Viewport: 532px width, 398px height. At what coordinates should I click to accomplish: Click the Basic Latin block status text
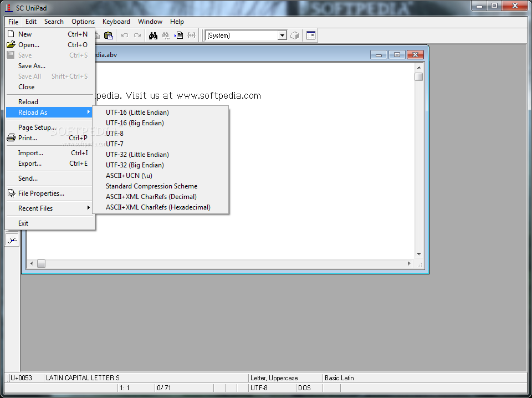pyautogui.click(x=339, y=377)
